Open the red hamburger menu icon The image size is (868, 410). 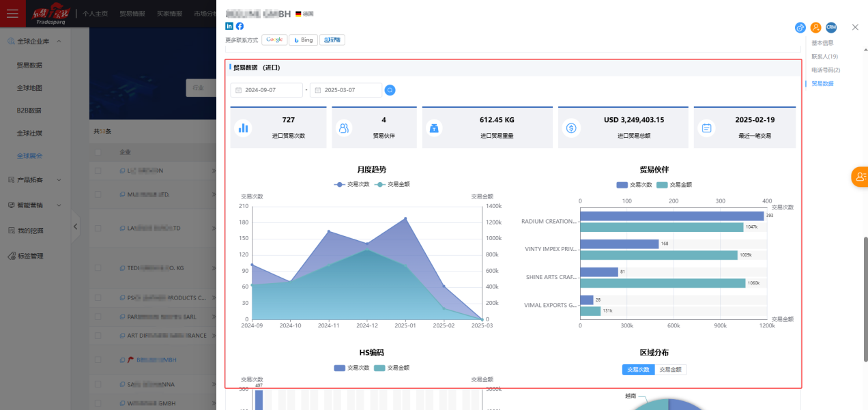(12, 14)
